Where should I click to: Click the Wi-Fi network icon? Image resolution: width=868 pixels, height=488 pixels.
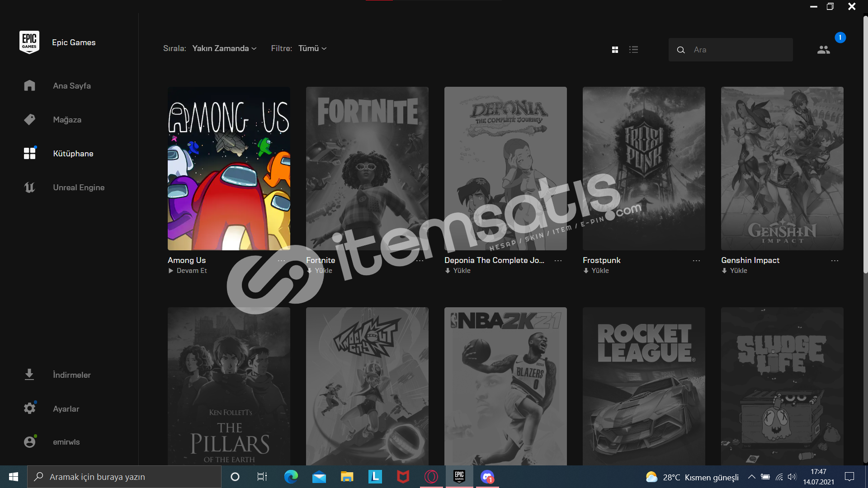pyautogui.click(x=779, y=477)
